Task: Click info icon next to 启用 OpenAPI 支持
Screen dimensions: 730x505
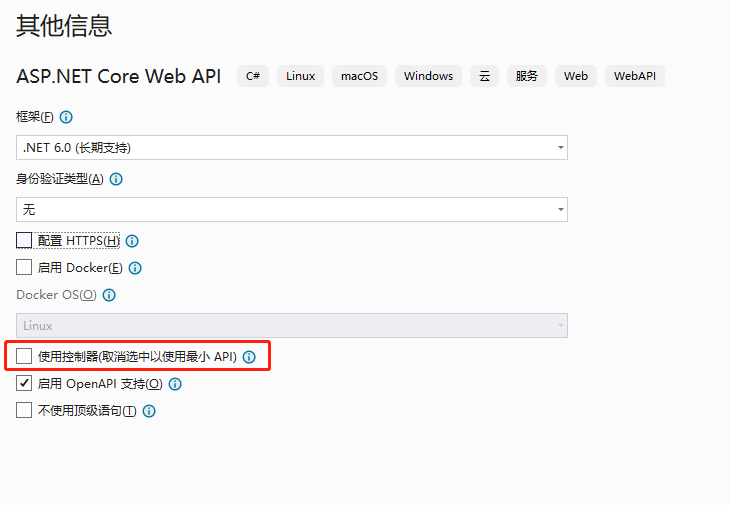Action: pyautogui.click(x=175, y=384)
